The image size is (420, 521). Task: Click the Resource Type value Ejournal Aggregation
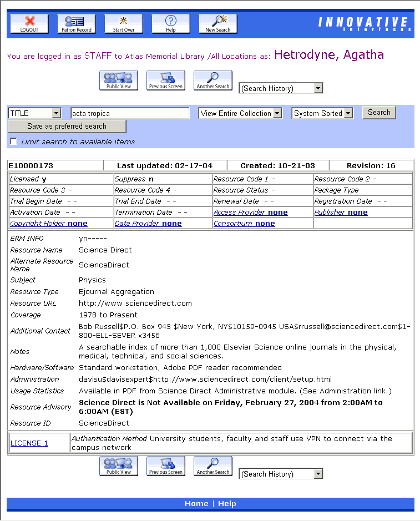tap(117, 291)
